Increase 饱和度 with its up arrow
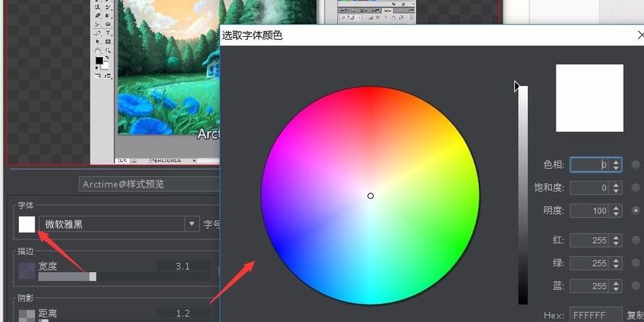Image resolution: width=644 pixels, height=322 pixels. point(616,185)
